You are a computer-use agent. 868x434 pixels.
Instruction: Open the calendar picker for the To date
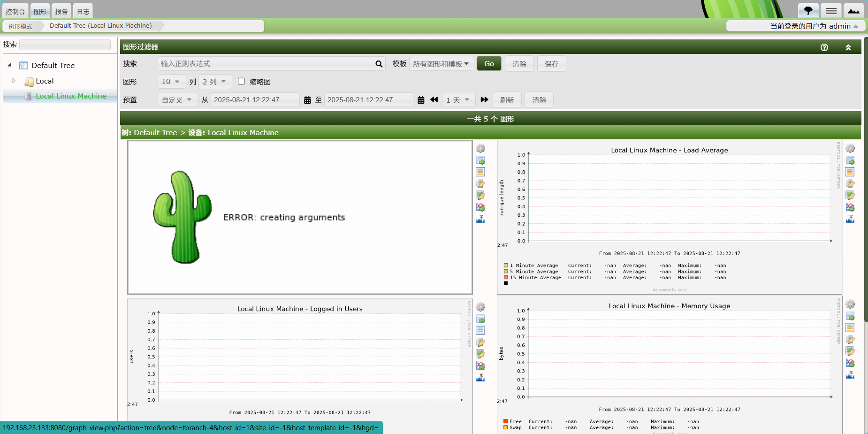pos(421,100)
